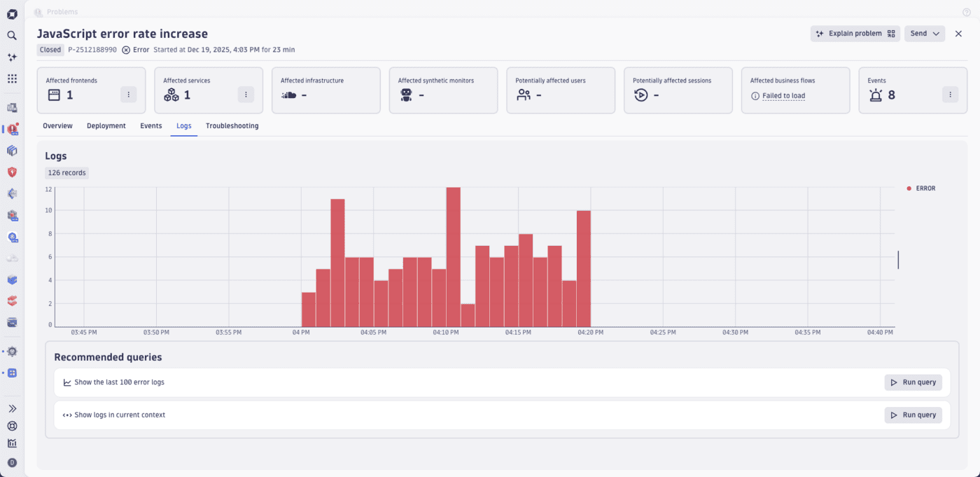This screenshot has height=477, width=980.
Task: Click the user avatar at the sidebar bottom
Action: pos(11,463)
